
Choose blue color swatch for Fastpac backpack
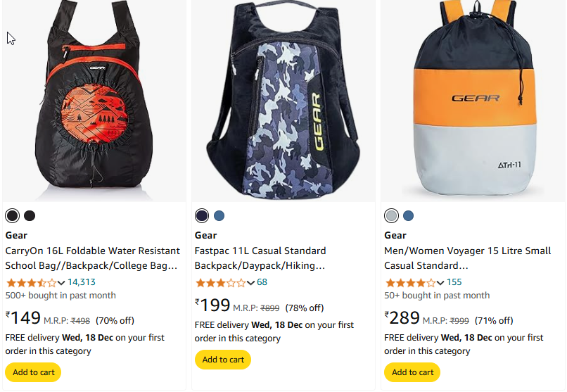219,216
